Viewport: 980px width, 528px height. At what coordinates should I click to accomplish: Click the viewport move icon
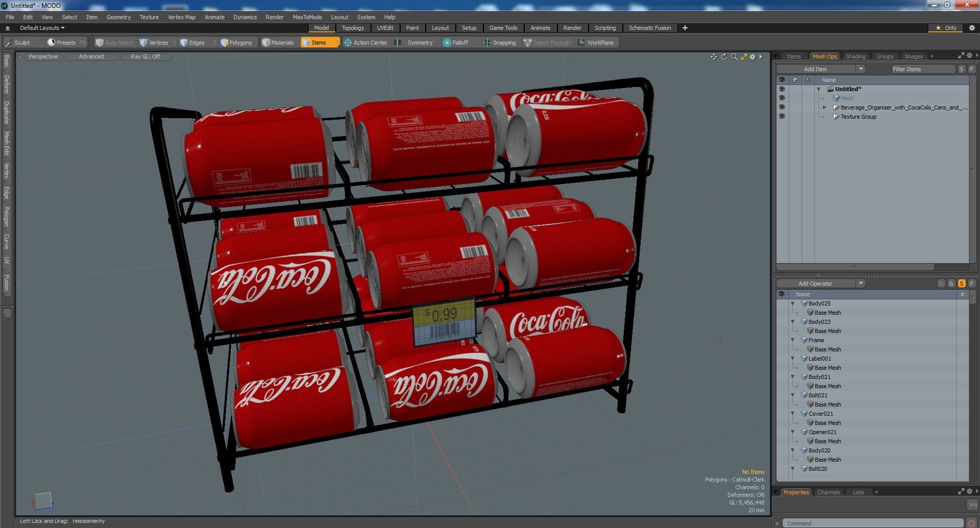coord(714,57)
